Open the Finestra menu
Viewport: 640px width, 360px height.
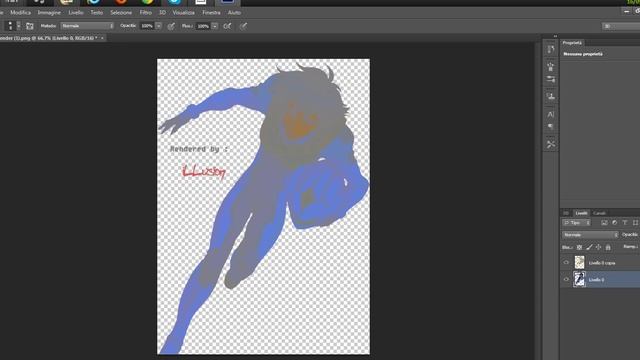[211, 13]
